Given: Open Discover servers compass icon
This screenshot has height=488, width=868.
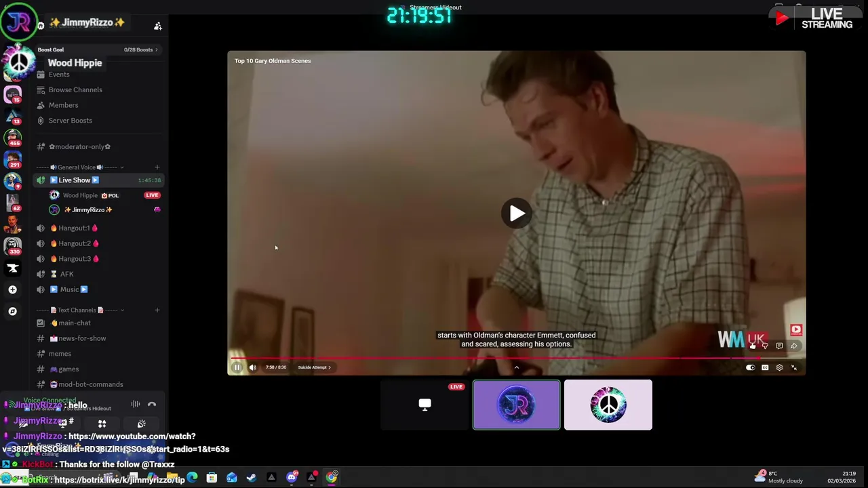Looking at the screenshot, I should click(x=12, y=312).
